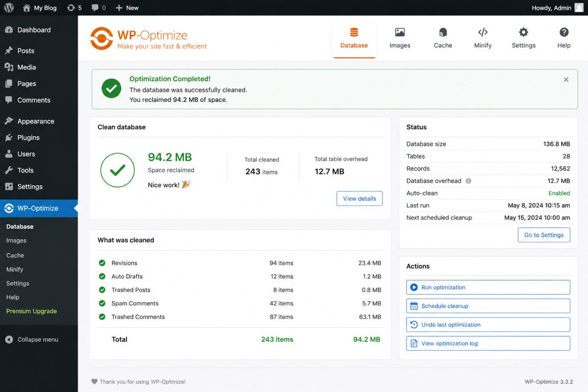Click the Plugins plug icon
588x392 pixels.
click(x=9, y=138)
